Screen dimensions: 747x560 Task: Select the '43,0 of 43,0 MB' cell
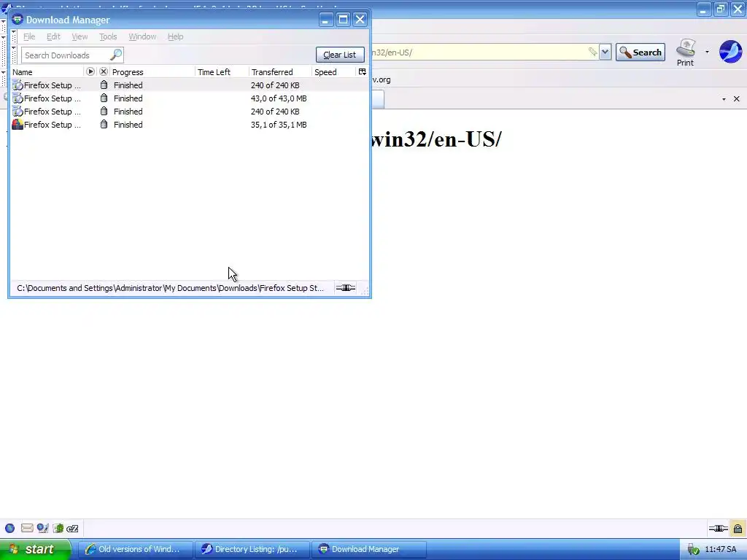tap(279, 98)
